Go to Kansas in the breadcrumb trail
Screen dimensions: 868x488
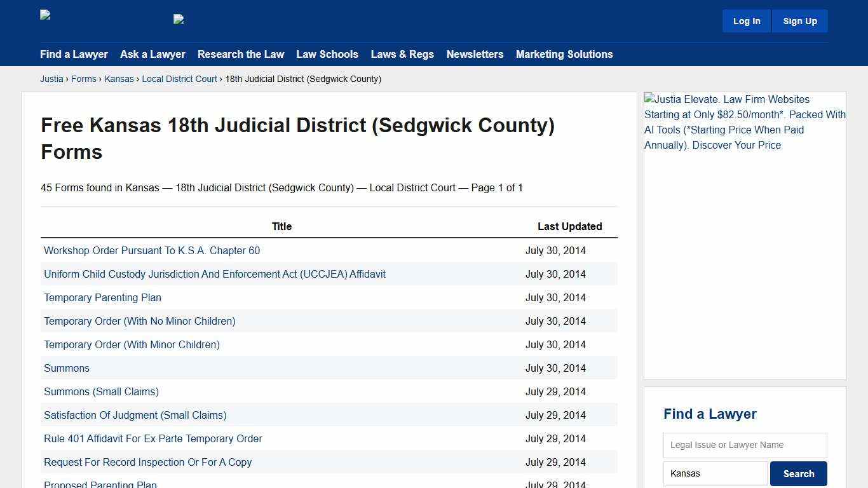point(119,79)
